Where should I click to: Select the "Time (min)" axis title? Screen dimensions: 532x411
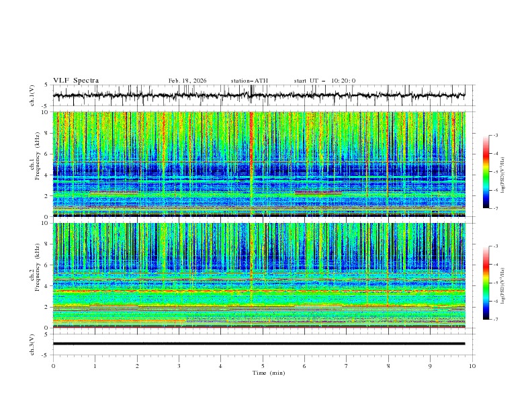click(269, 373)
